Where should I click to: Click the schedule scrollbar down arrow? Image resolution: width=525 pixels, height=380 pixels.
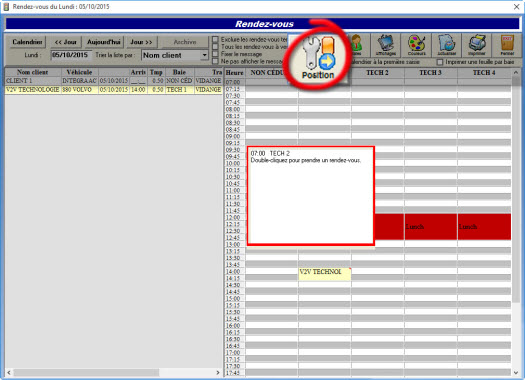point(516,373)
